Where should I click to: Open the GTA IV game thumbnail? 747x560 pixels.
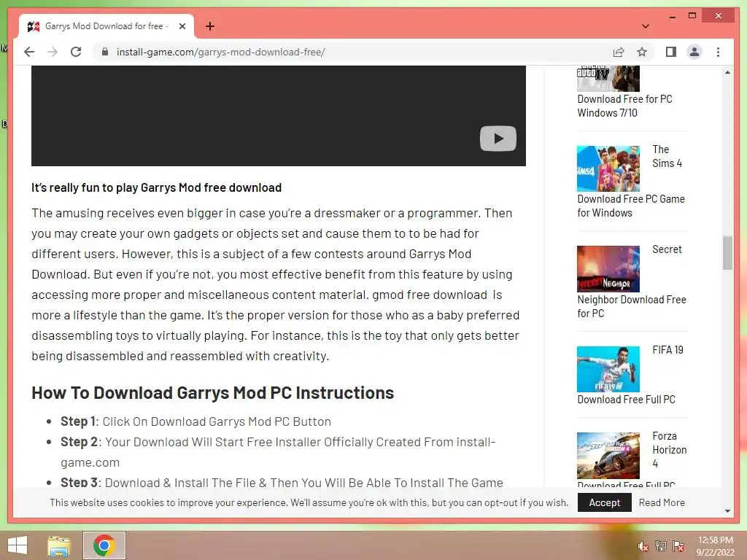[608, 79]
